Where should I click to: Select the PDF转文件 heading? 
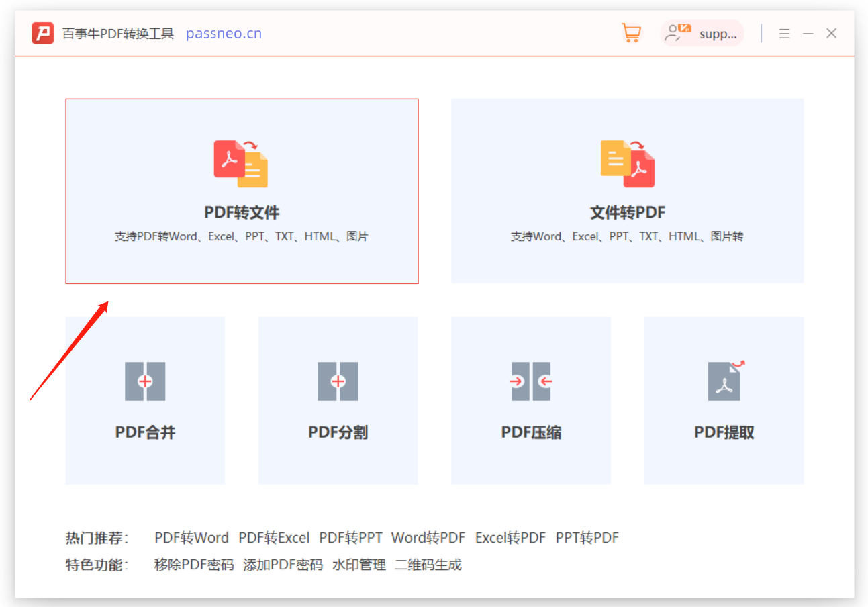pyautogui.click(x=242, y=213)
